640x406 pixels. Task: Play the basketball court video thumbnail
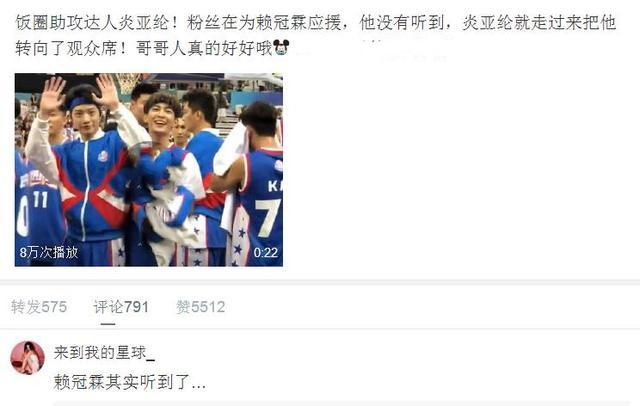[x=149, y=170]
